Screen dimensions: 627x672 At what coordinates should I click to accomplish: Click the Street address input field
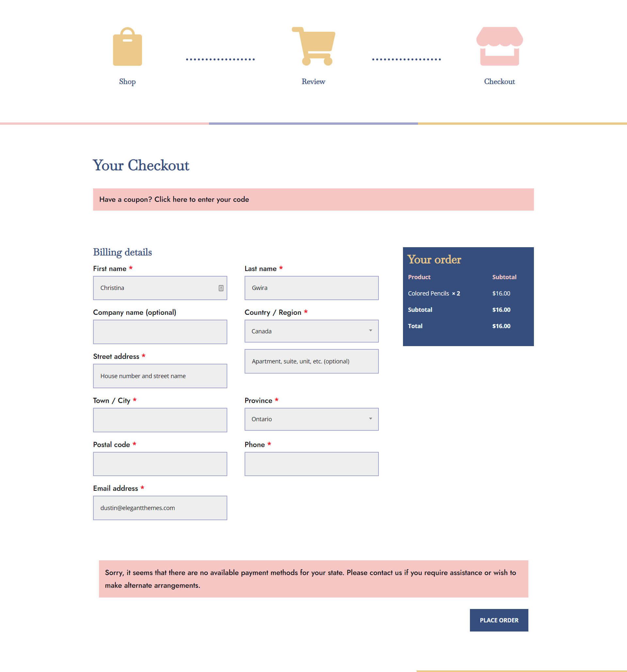point(160,376)
